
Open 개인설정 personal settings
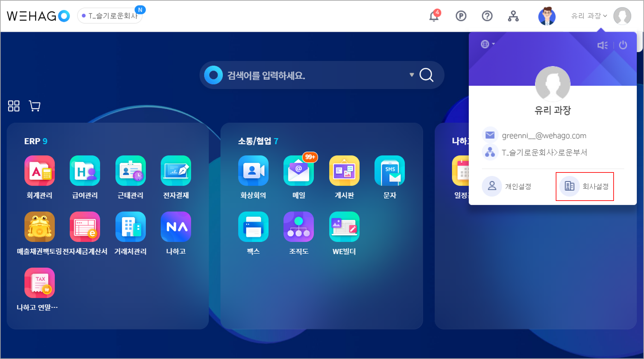(507, 186)
